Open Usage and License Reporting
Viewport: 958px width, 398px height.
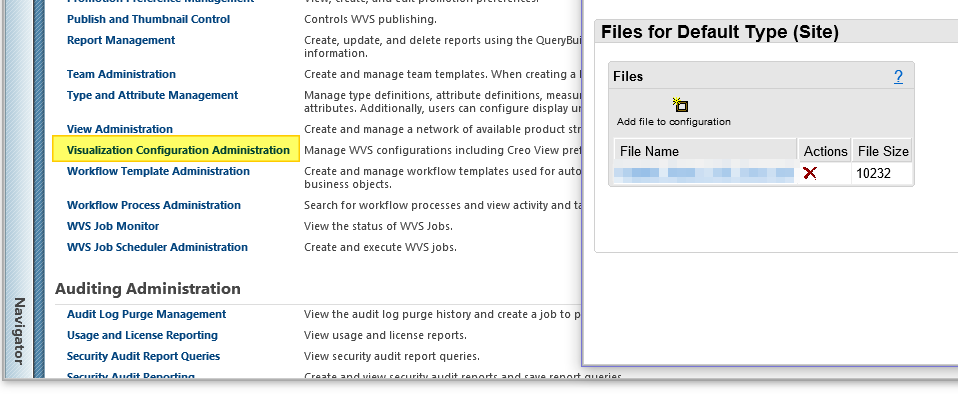click(142, 335)
